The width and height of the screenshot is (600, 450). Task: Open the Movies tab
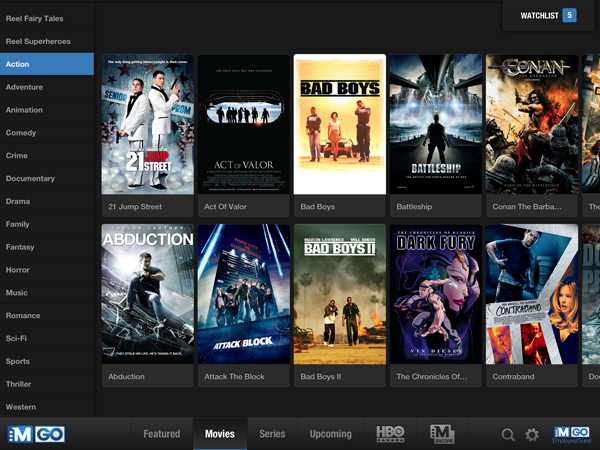coord(220,434)
